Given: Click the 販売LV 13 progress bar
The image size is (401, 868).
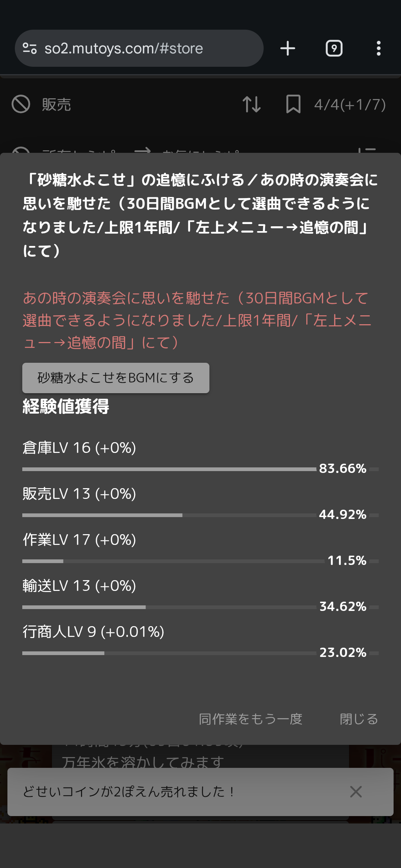Looking at the screenshot, I should point(200,515).
